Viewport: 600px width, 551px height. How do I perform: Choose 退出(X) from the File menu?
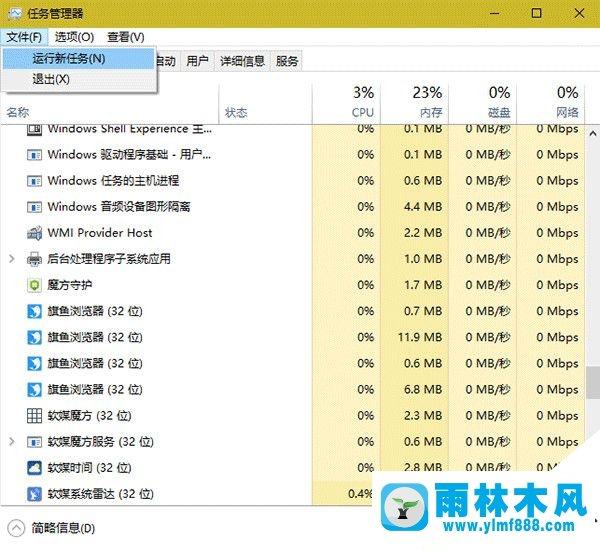coord(78,79)
